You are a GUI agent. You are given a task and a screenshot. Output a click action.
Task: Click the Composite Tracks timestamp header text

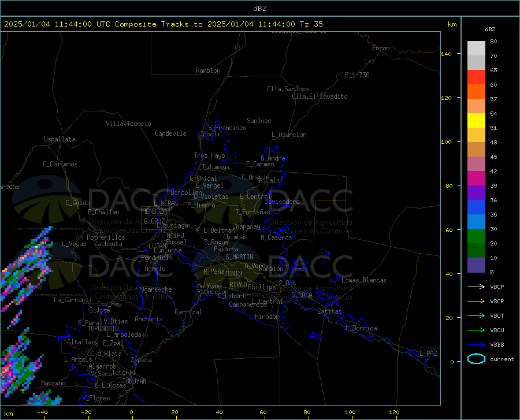click(164, 24)
